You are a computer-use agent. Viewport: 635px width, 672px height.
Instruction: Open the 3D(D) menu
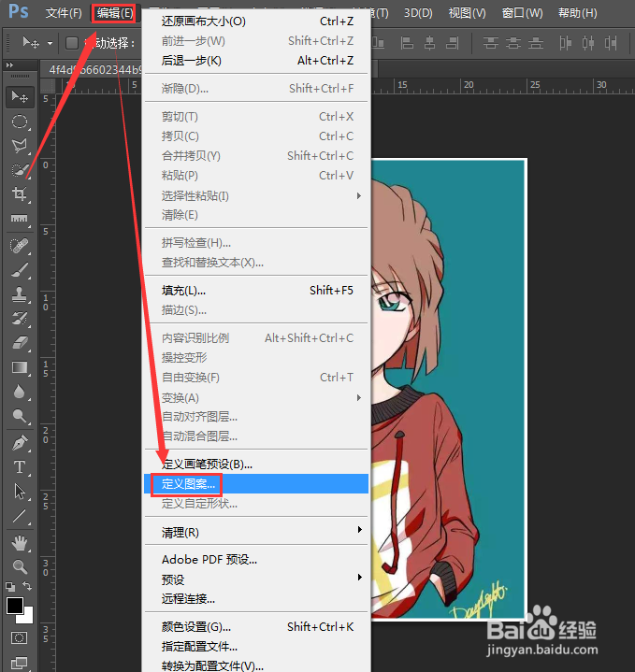click(418, 13)
